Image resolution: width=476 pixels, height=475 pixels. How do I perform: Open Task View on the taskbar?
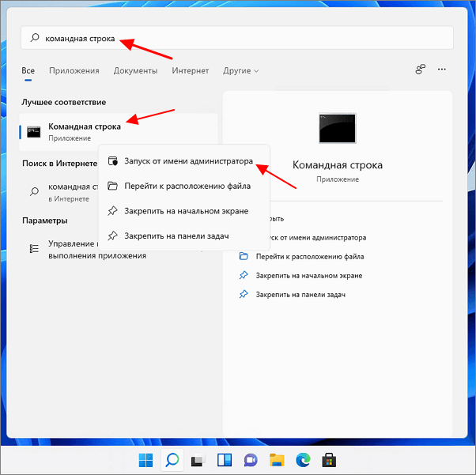click(x=198, y=460)
